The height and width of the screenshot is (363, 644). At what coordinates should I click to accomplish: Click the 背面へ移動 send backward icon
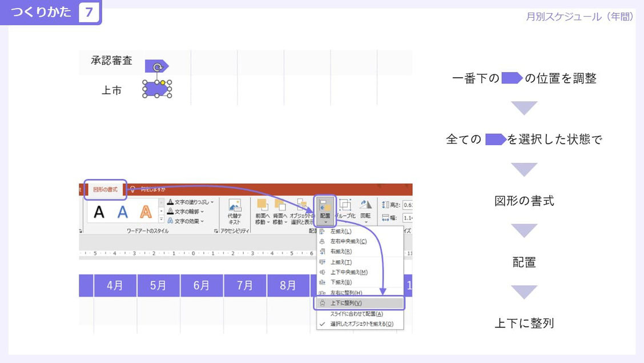[280, 205]
